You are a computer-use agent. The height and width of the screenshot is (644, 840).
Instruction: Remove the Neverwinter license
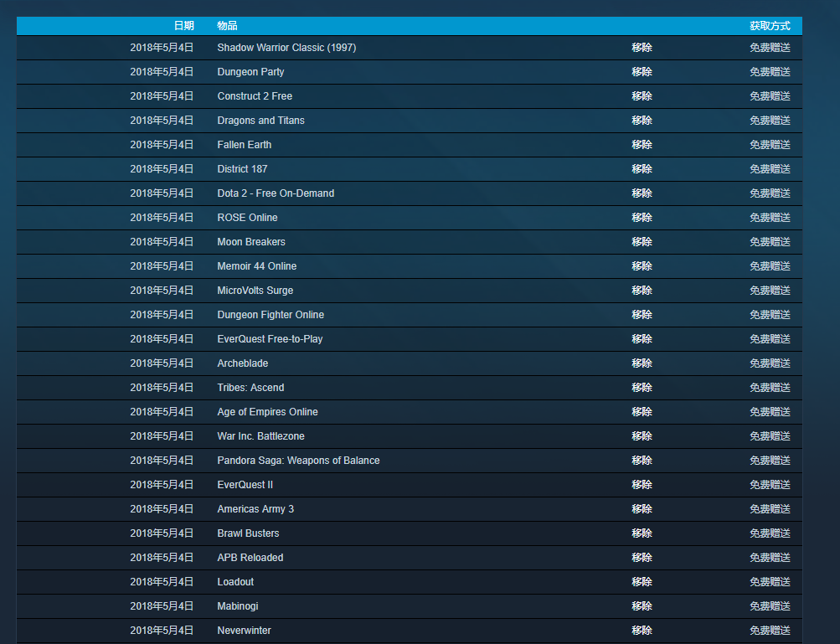point(642,631)
